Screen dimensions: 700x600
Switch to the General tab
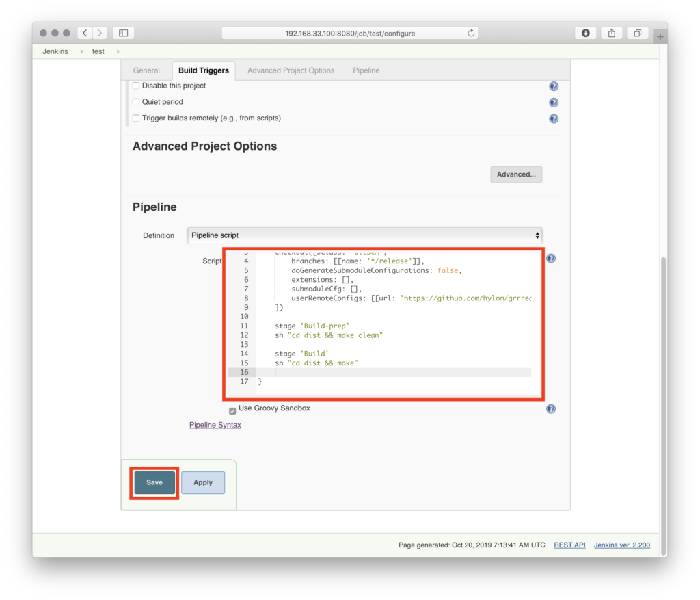click(x=146, y=70)
